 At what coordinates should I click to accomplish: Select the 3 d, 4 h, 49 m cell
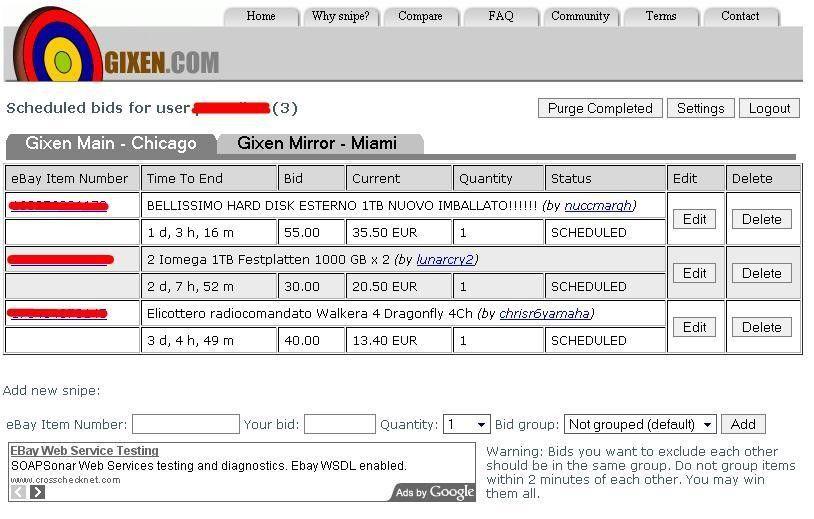[x=209, y=340]
